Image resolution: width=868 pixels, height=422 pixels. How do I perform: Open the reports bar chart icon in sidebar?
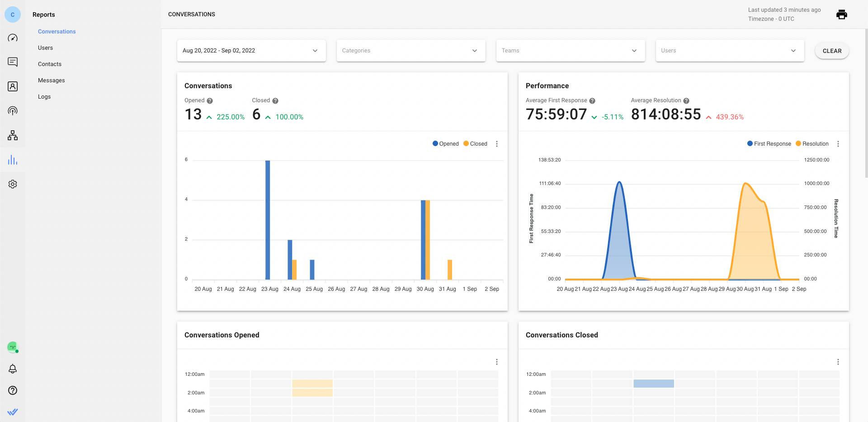pos(13,160)
